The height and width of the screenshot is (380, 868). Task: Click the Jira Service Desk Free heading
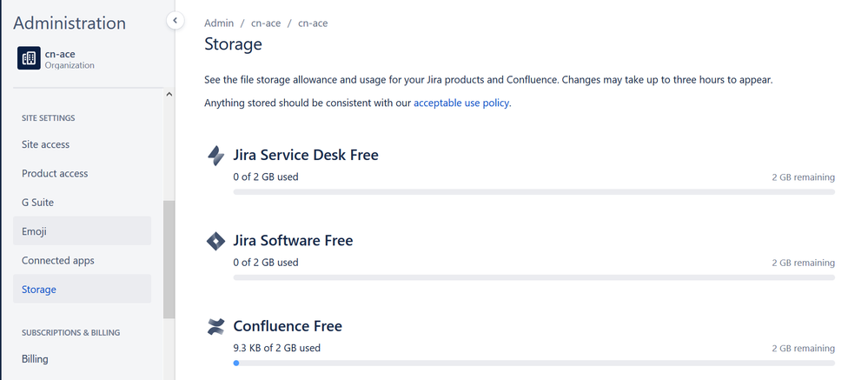(306, 155)
